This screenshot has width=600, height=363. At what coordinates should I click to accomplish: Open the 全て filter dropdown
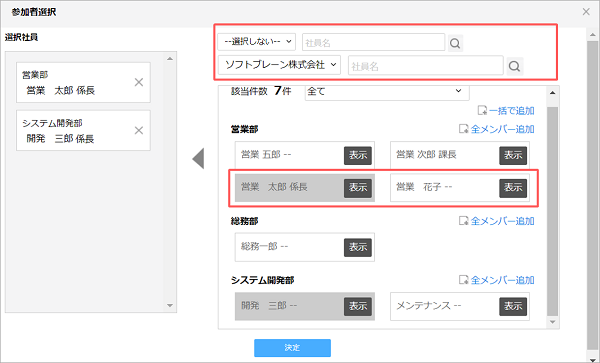[387, 92]
